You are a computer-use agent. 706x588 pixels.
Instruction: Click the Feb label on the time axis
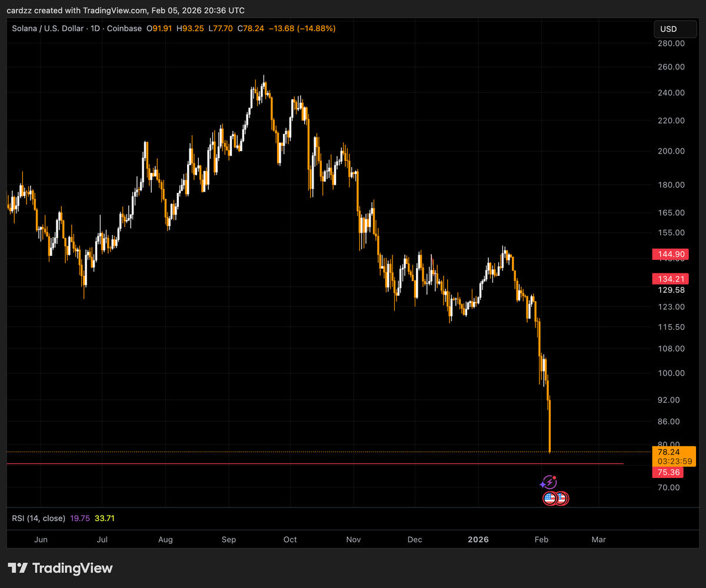541,540
